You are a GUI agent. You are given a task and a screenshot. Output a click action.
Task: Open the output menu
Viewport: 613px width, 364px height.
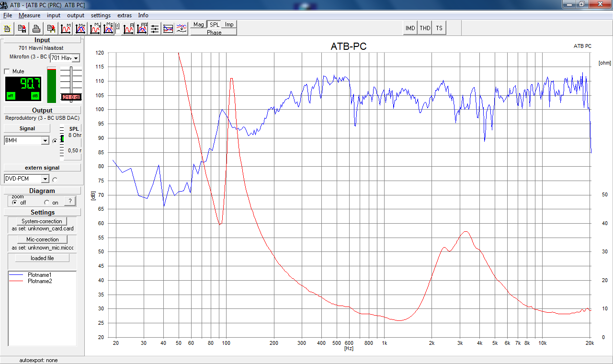pos(76,15)
